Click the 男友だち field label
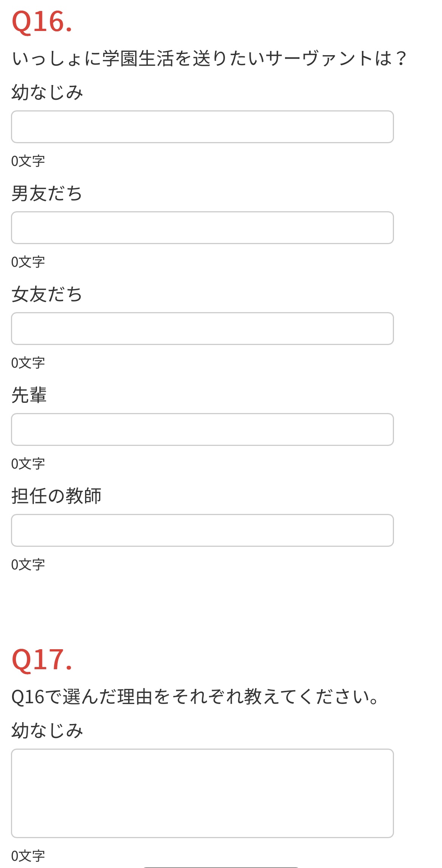This screenshot has height=868, width=442. (x=47, y=193)
